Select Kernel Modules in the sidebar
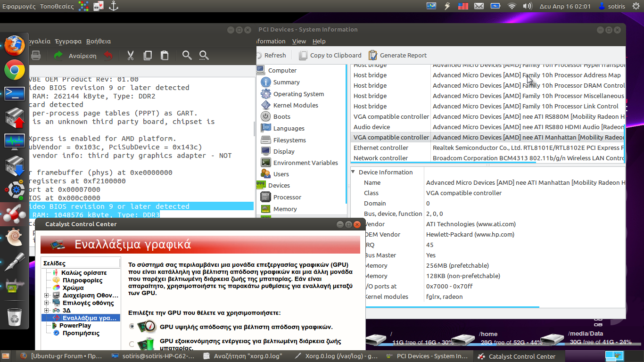The image size is (644, 362). (296, 105)
